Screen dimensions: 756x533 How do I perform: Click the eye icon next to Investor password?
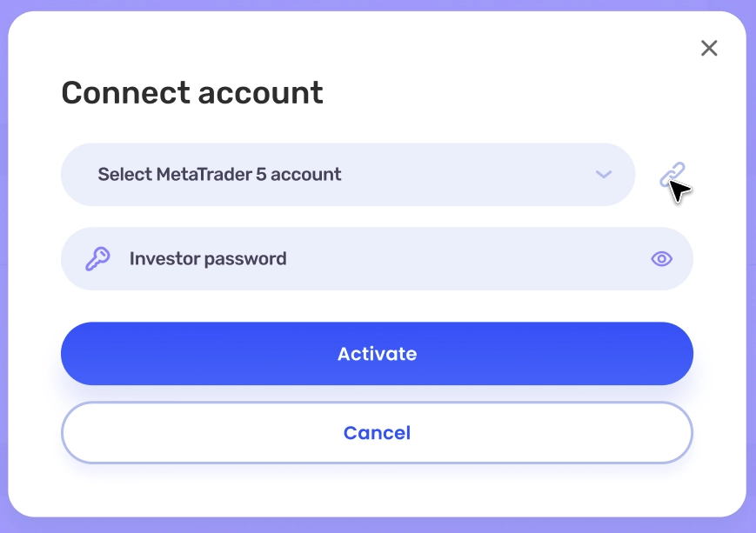[x=662, y=258]
